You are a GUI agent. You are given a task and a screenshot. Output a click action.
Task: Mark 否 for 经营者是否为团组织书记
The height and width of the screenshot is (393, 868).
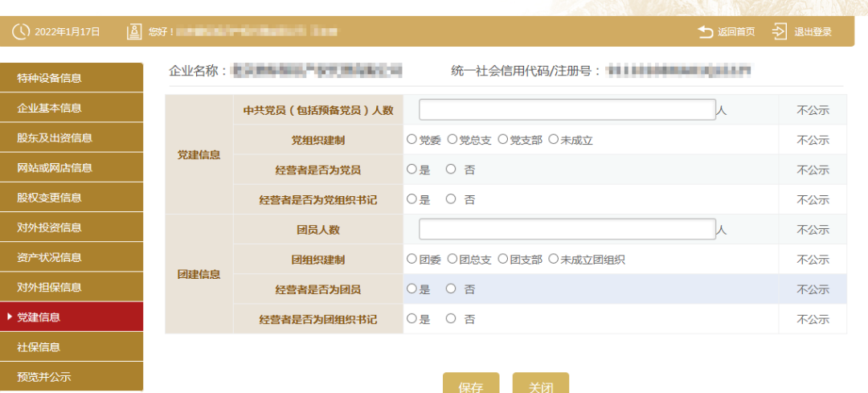click(x=451, y=319)
